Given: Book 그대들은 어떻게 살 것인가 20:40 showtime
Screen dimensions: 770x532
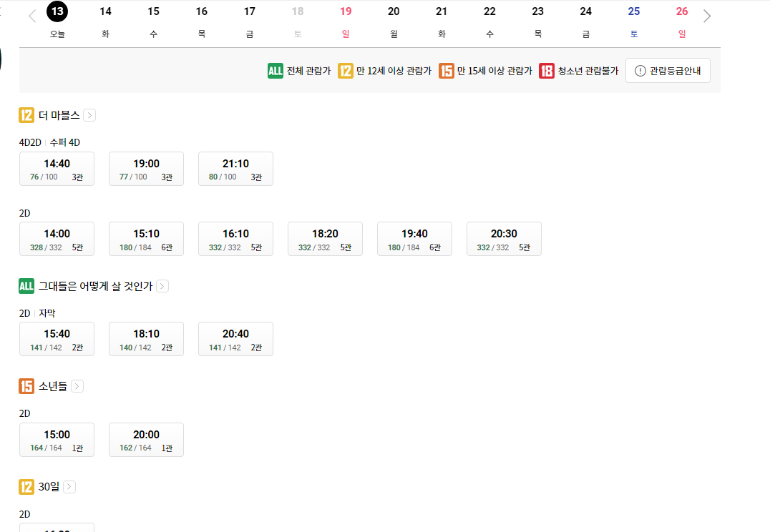Looking at the screenshot, I should click(235, 339).
